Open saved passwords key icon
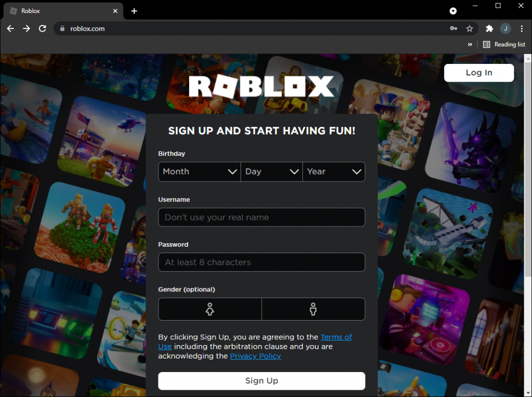The height and width of the screenshot is (397, 532). 454,29
